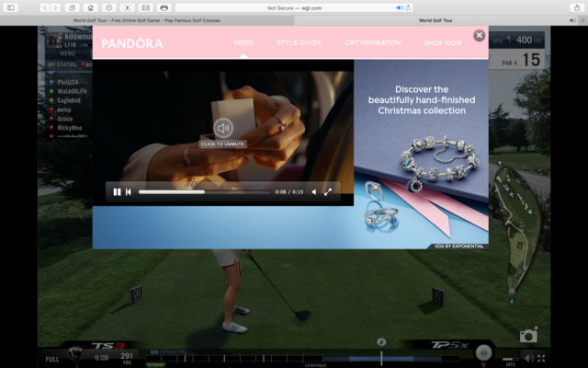Open Safari history clock icon
The height and width of the screenshot is (368, 588).
click(x=108, y=7)
